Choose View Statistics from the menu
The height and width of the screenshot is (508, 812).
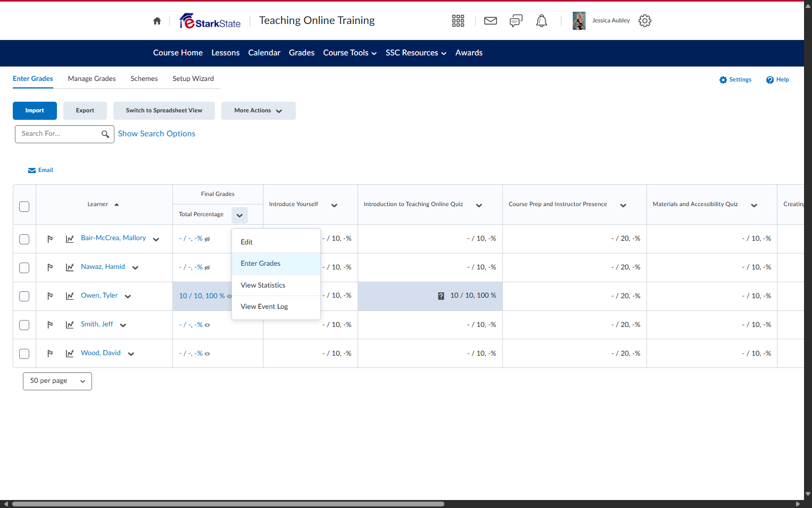[276, 285]
